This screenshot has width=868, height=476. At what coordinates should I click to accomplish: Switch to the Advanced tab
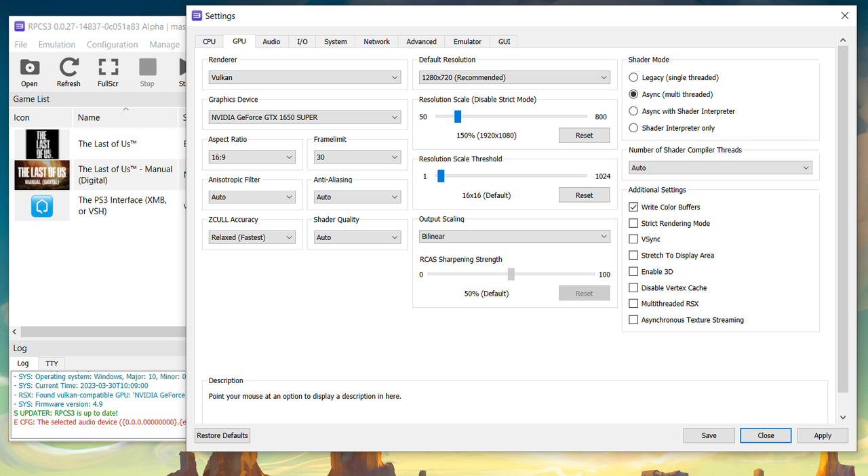(x=421, y=42)
